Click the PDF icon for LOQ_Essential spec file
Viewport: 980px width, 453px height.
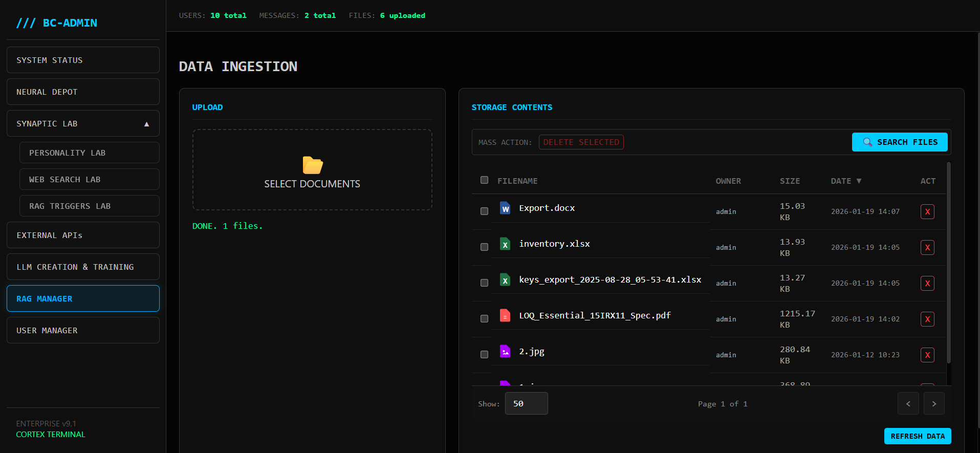505,316
